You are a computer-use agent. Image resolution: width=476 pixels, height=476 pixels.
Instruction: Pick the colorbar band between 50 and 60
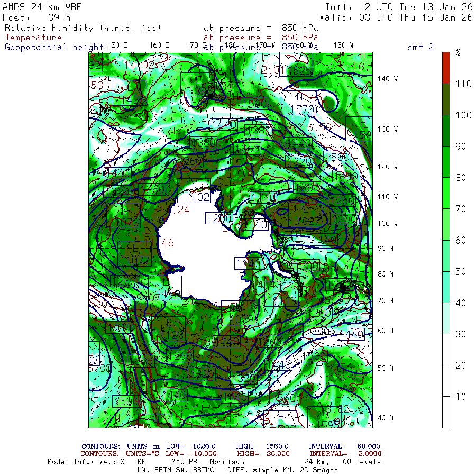click(x=446, y=255)
